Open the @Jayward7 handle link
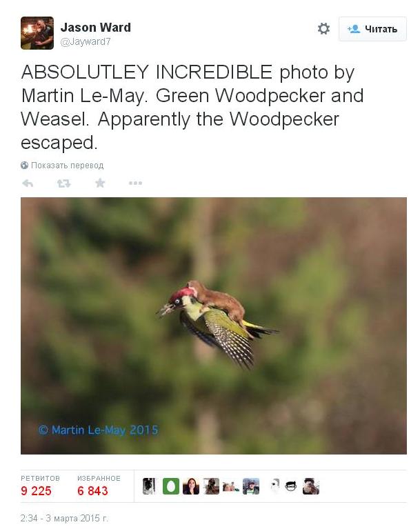Image resolution: width=420 pixels, height=529 pixels. click(86, 42)
